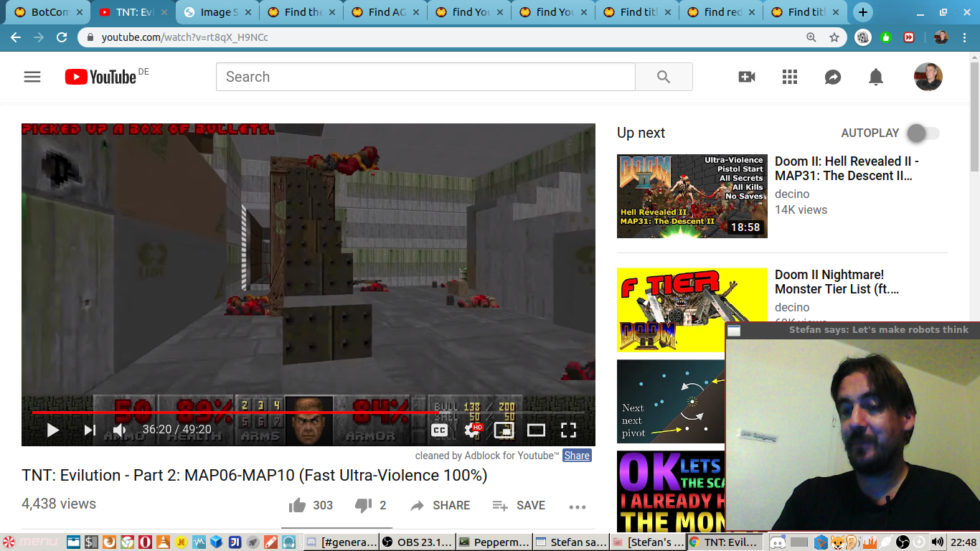Mute the video volume
The height and width of the screenshot is (551, 980).
click(119, 430)
